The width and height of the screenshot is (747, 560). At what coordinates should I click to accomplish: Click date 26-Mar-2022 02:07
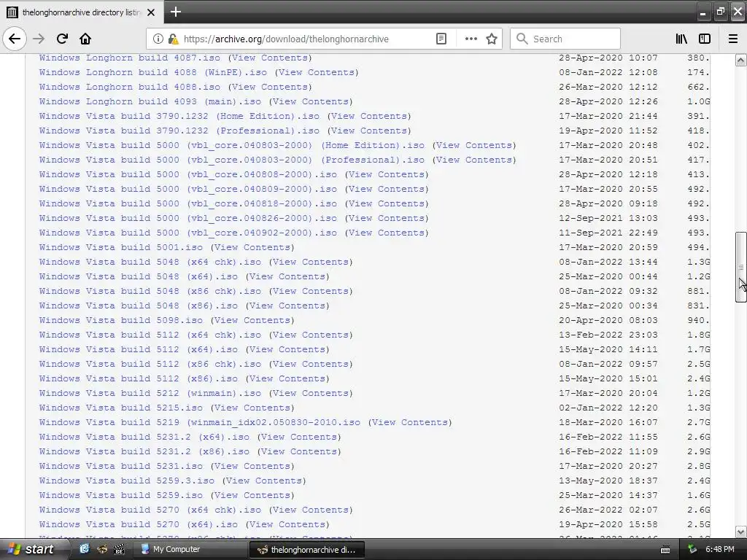click(x=608, y=510)
